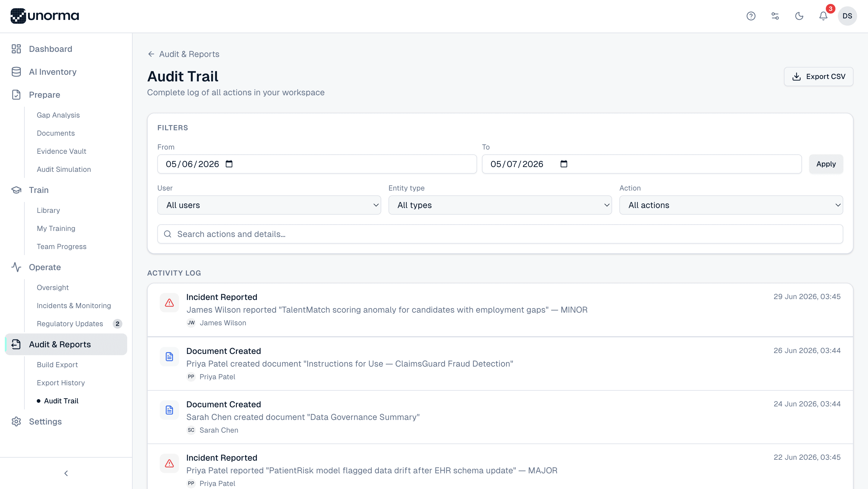868x489 pixels.
Task: Open the All actions dropdown
Action: [731, 205]
